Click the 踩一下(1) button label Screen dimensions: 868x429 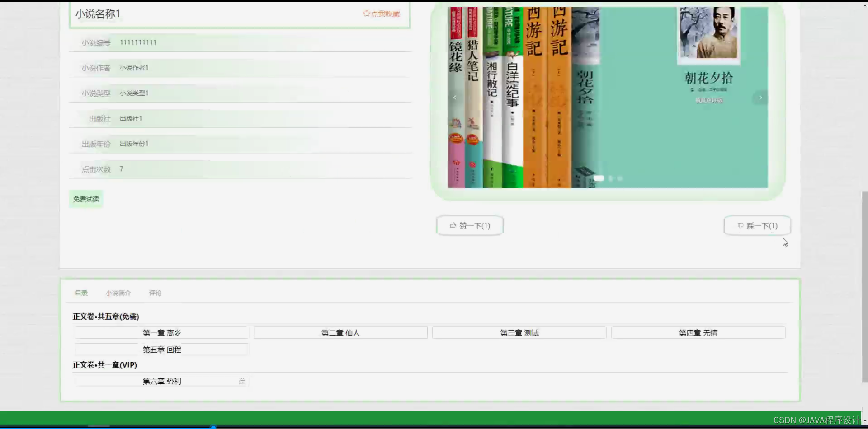click(x=762, y=226)
